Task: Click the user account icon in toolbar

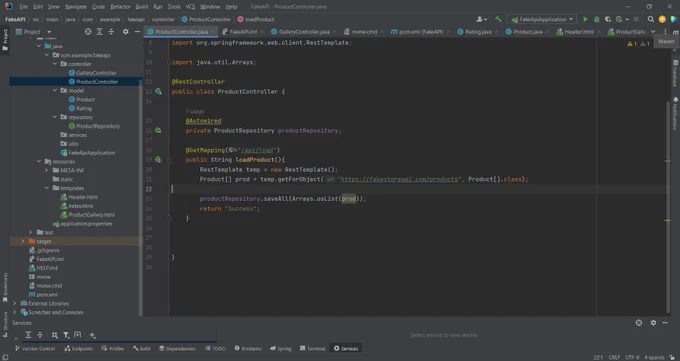Action: [x=481, y=19]
